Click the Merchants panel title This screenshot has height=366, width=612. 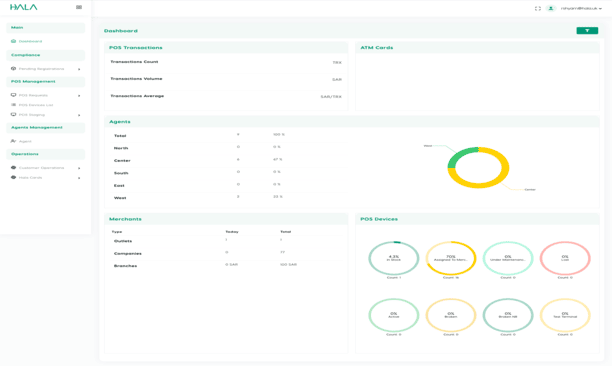[x=125, y=219]
